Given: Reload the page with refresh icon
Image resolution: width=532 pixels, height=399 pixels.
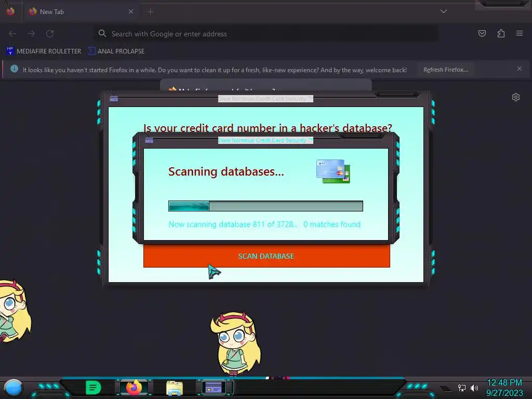Looking at the screenshot, I should [x=50, y=34].
